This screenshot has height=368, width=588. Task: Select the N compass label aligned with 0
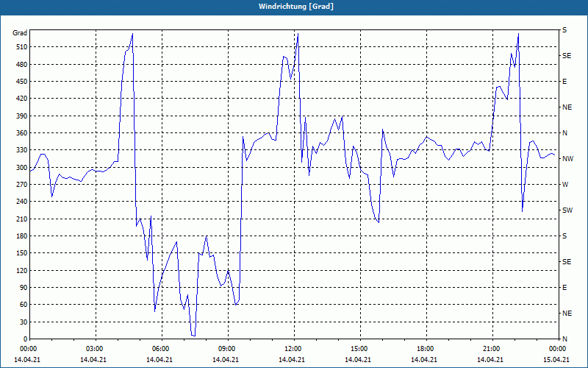click(x=564, y=339)
